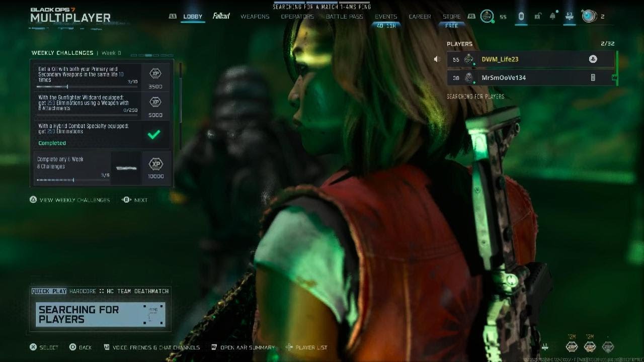The height and width of the screenshot is (362, 644).
Task: Open player profile emblem at top
Action: (487, 16)
